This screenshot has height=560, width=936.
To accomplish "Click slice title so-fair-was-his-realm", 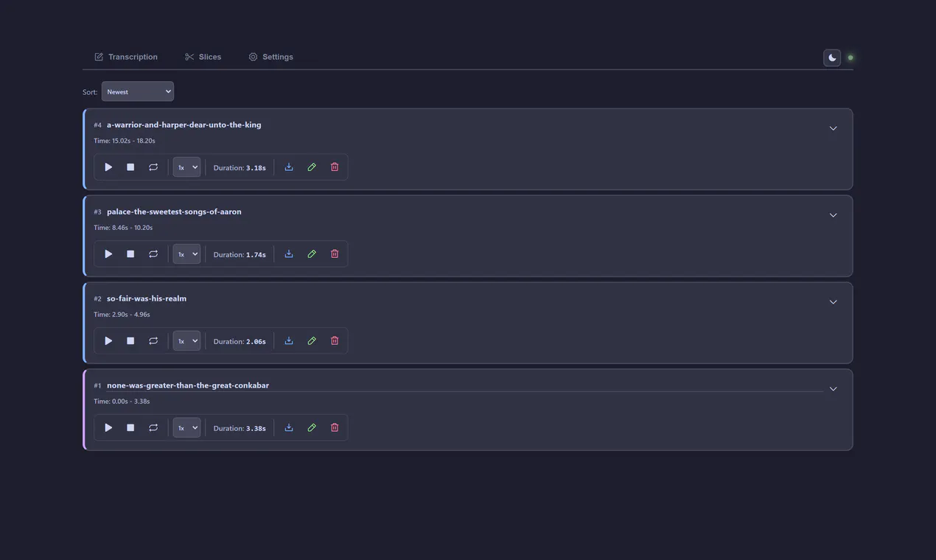I will point(147,298).
